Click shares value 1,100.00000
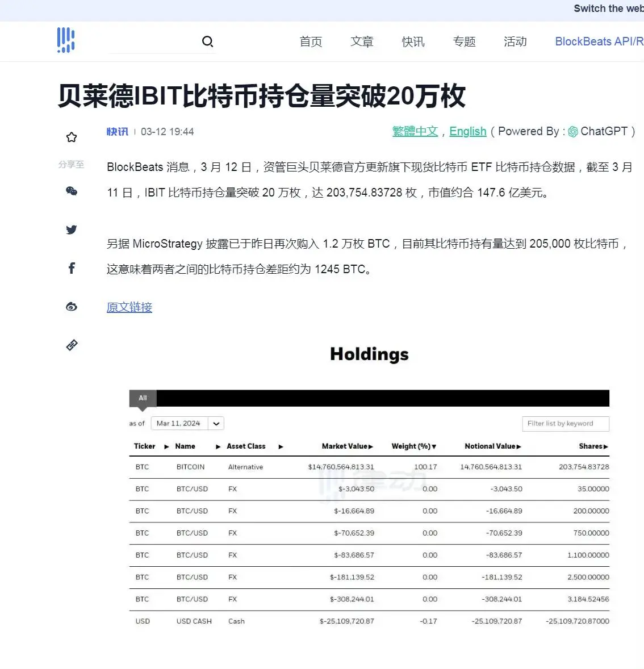644x669 pixels. 588,555
